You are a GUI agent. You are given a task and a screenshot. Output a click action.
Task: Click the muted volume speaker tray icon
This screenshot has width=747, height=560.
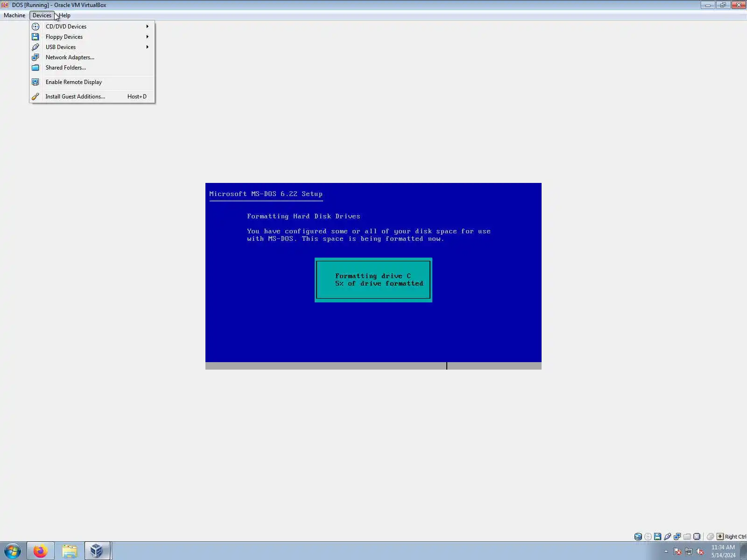point(700,552)
